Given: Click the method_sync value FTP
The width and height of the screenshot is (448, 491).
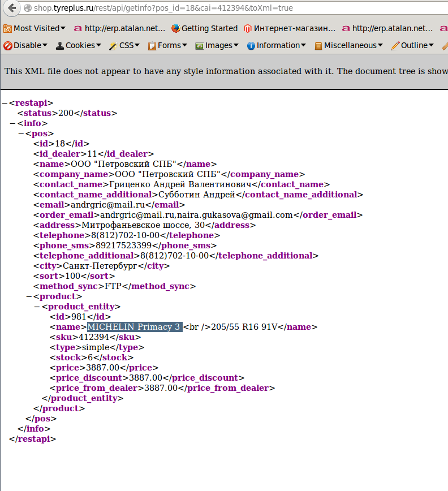Looking at the screenshot, I should pyautogui.click(x=113, y=286).
